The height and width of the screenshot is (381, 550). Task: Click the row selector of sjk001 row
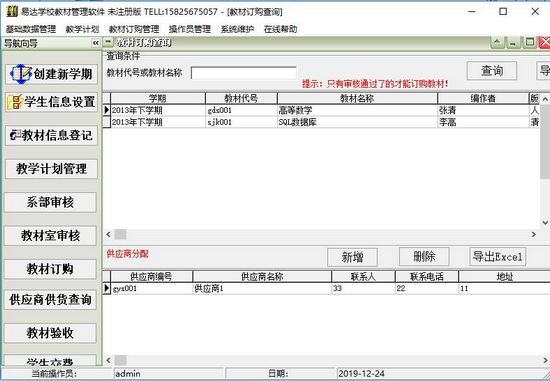pyautogui.click(x=107, y=122)
